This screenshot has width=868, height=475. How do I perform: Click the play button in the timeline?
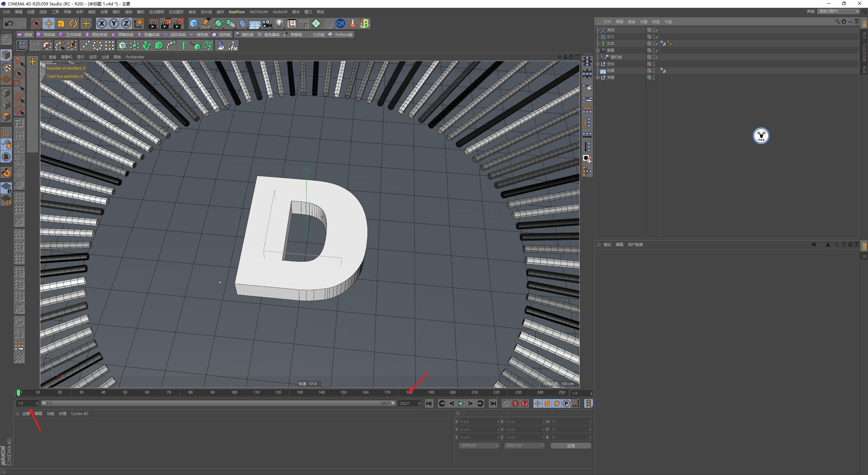pos(460,403)
